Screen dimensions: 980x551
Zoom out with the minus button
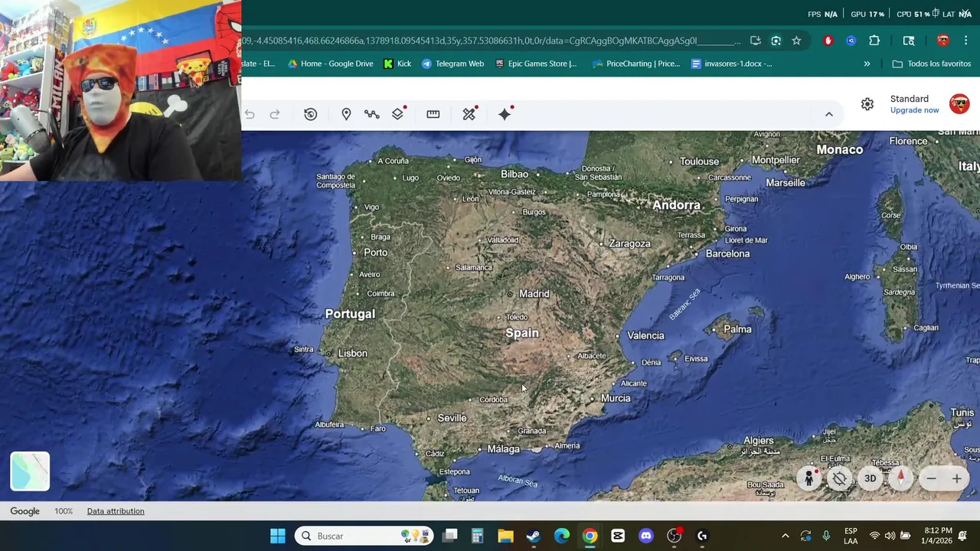coord(931,478)
